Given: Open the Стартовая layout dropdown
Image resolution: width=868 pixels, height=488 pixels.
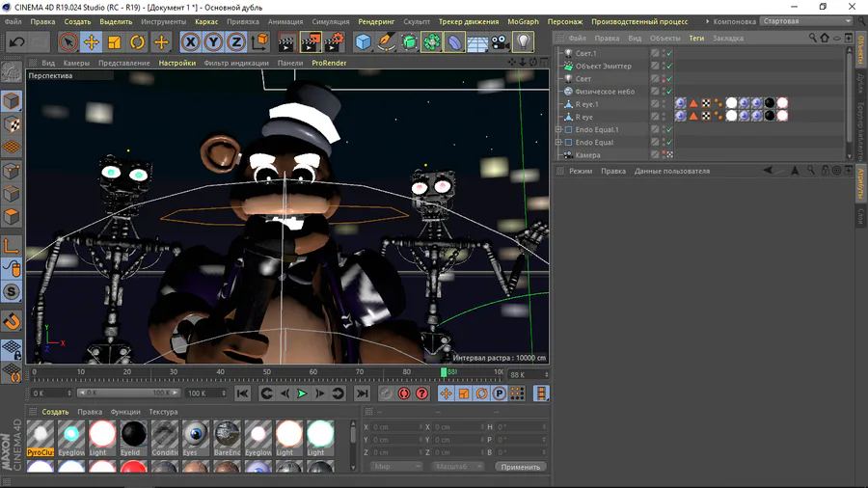Looking at the screenshot, I should click(806, 21).
